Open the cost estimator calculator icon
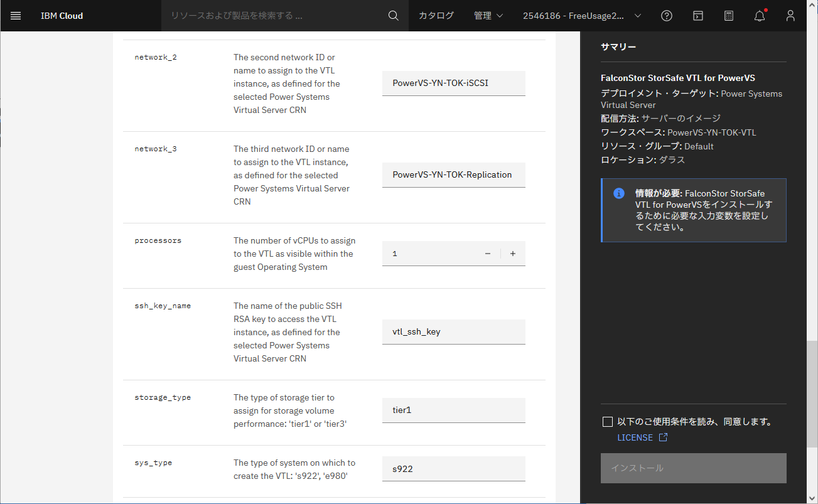This screenshot has height=504, width=818. [x=729, y=16]
